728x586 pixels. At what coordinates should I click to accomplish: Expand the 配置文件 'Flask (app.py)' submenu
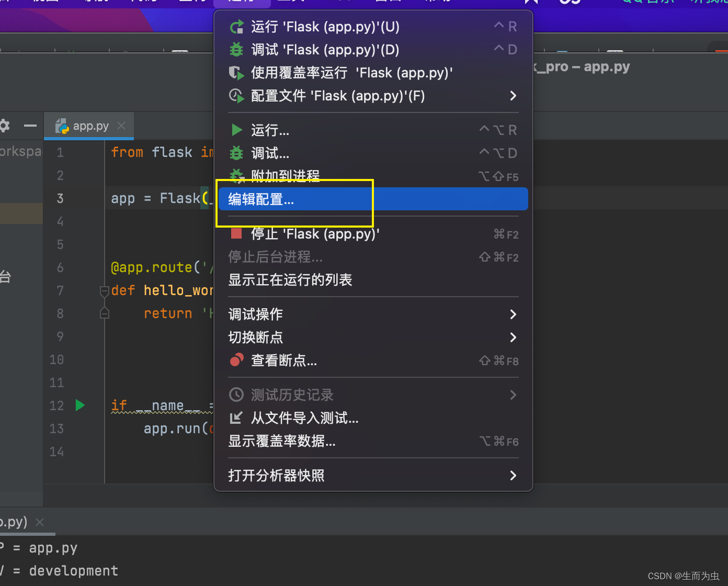point(513,96)
